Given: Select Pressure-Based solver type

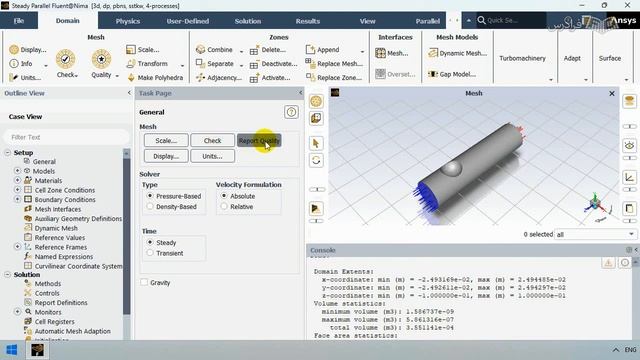Looking at the screenshot, I should point(150,196).
